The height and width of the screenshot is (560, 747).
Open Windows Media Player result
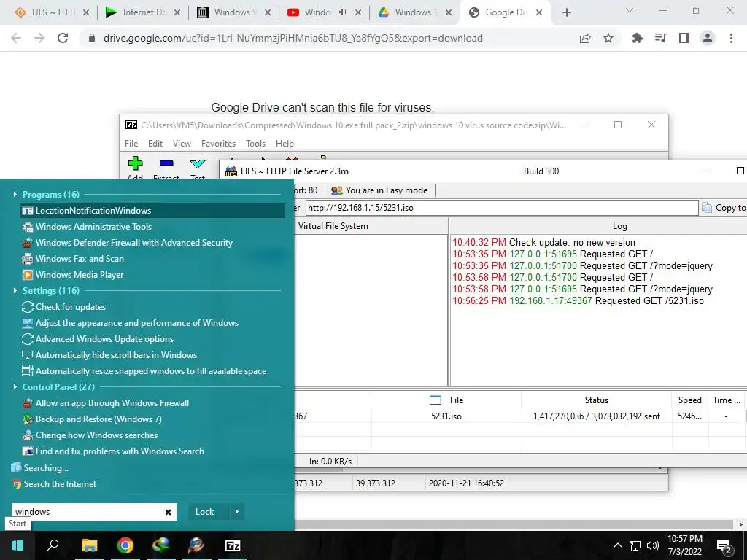pos(73,275)
